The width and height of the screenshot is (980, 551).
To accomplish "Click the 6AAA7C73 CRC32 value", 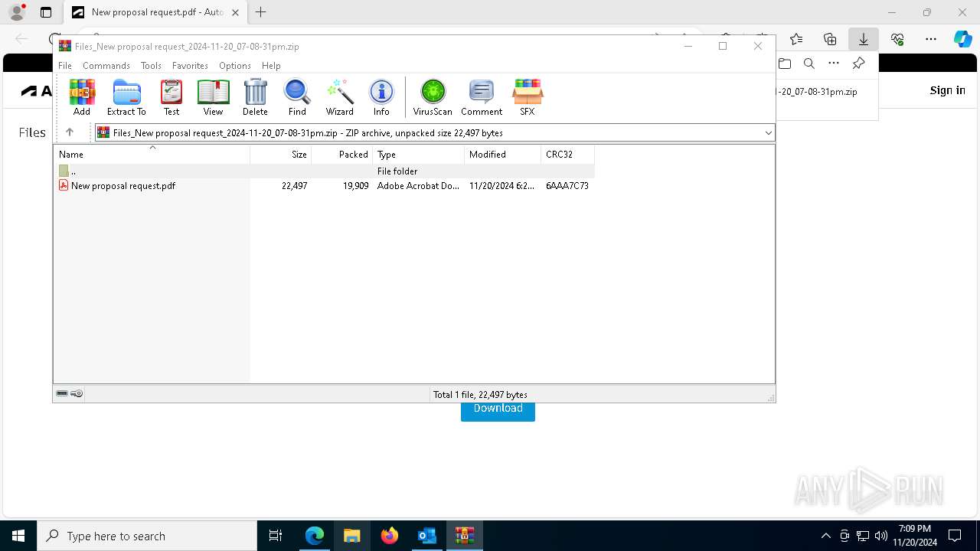I will (567, 185).
